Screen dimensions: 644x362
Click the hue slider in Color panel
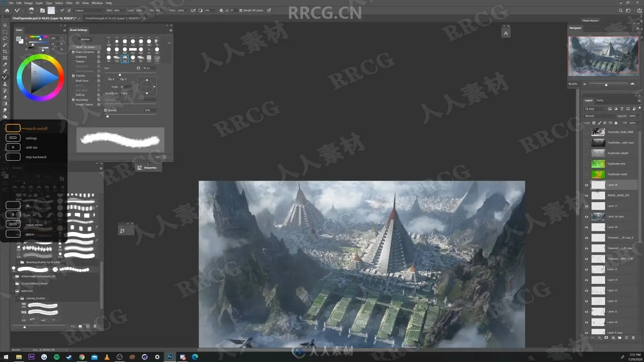coord(39,37)
